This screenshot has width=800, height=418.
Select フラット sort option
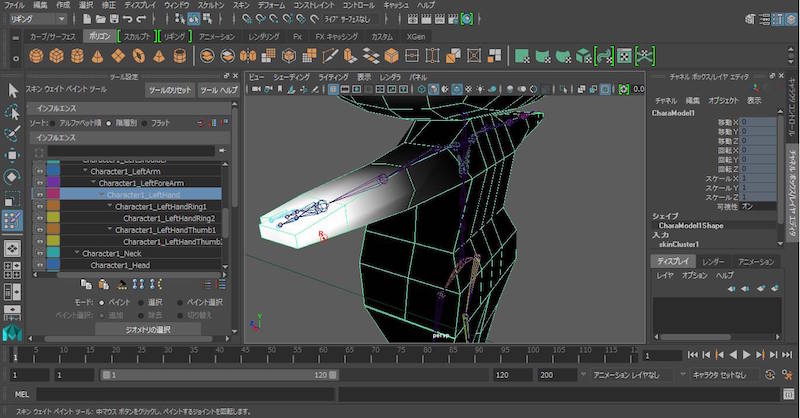[x=143, y=122]
